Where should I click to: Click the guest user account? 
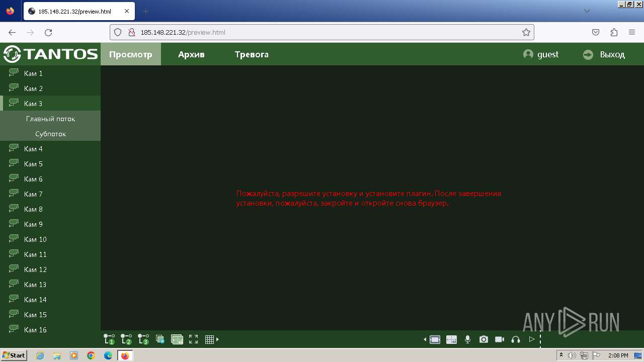(x=541, y=54)
